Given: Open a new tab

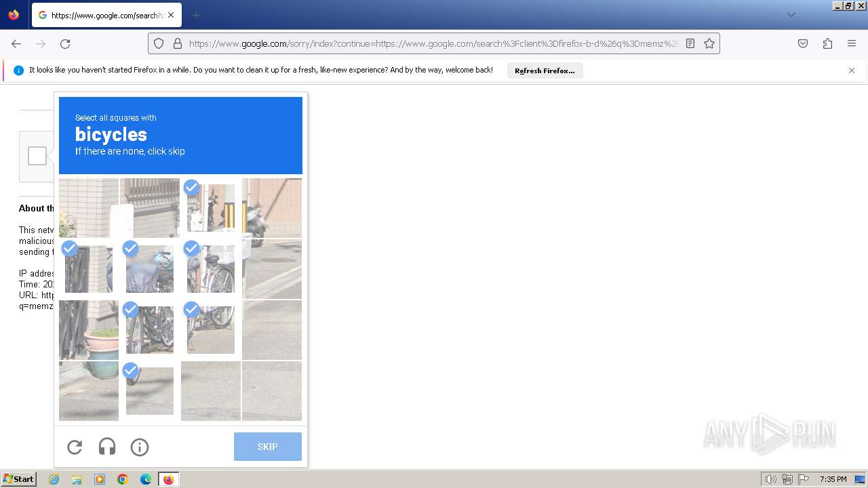Looking at the screenshot, I should click(196, 15).
